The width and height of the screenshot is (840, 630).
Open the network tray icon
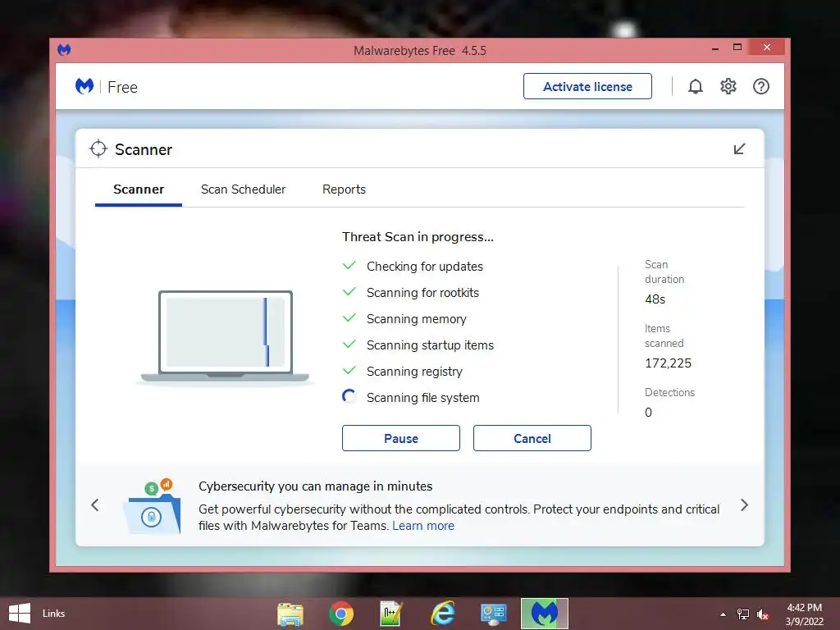click(743, 614)
